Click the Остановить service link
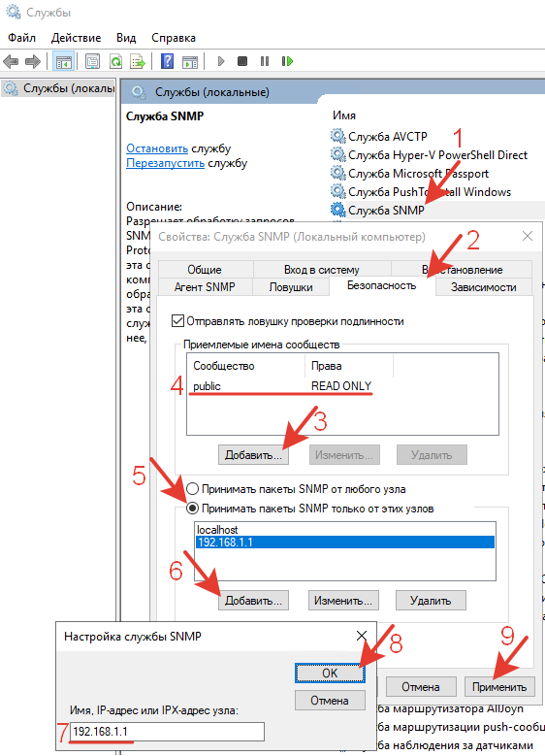 157,148
